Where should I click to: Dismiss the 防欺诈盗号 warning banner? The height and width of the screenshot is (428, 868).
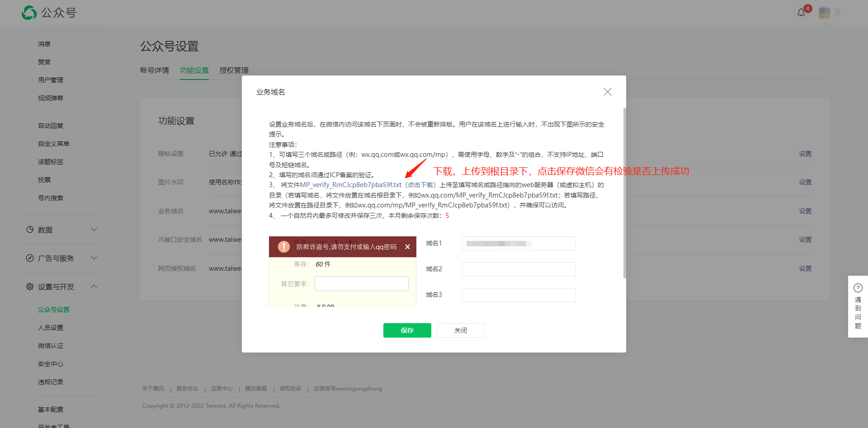coord(407,247)
